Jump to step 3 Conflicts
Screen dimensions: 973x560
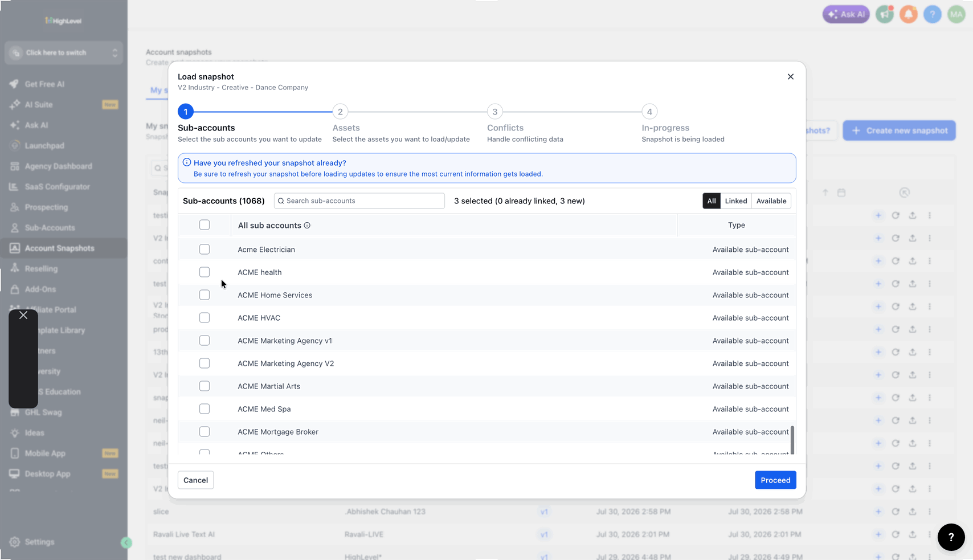495,112
